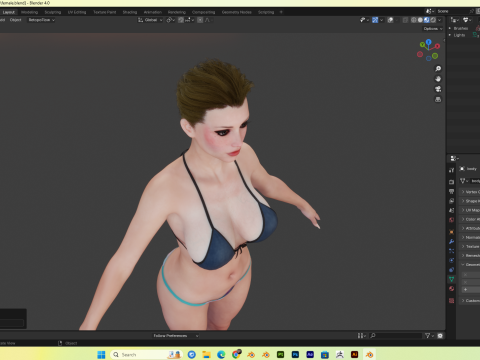This screenshot has height=360, width=480.
Task: Open Microsoft Edge from taskbar
Action: pos(221,355)
